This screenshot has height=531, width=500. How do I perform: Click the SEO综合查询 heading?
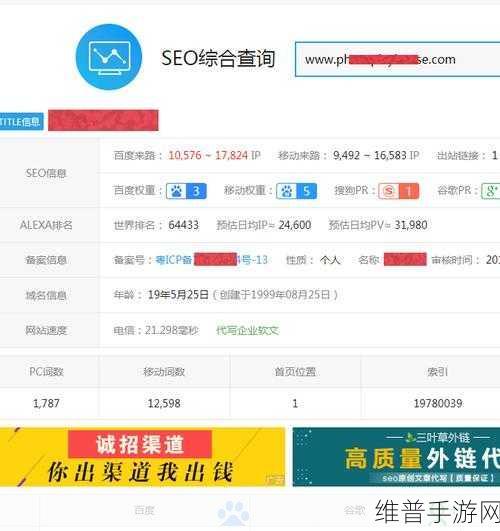point(217,58)
